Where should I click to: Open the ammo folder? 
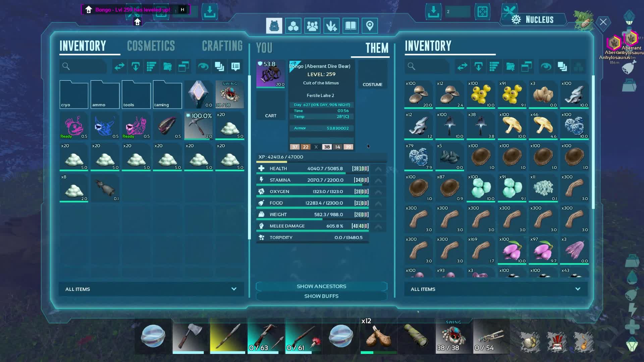point(105,95)
